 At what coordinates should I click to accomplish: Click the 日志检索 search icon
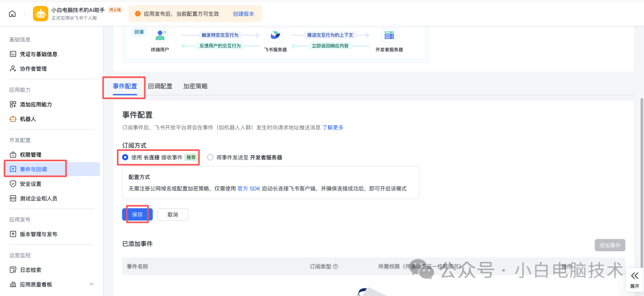click(x=13, y=270)
